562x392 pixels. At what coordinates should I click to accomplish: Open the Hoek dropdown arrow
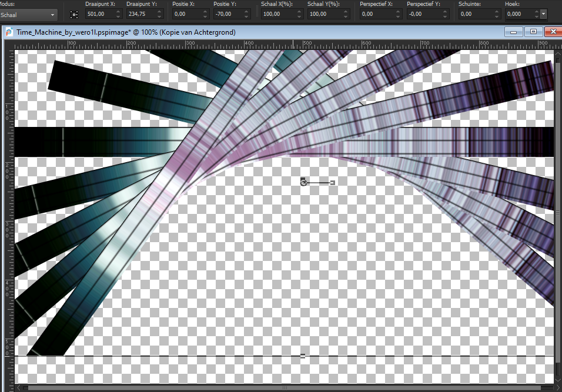[x=543, y=14]
